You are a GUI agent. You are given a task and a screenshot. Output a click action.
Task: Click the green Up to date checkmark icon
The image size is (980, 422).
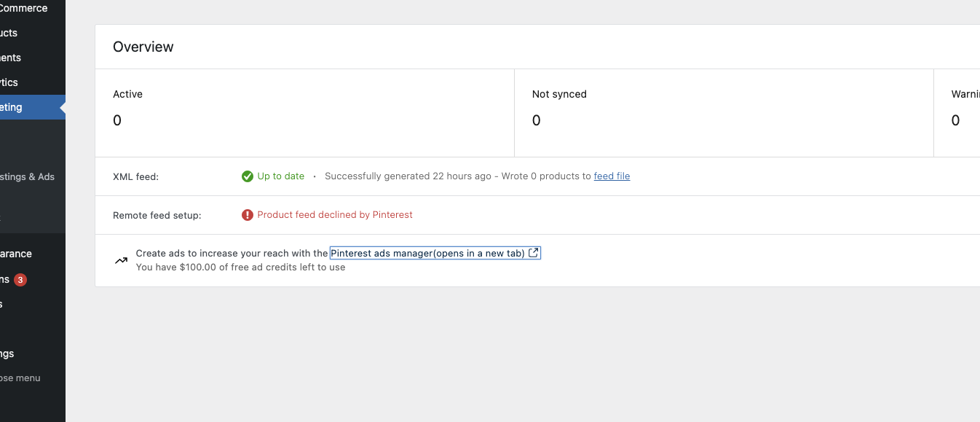point(248,176)
